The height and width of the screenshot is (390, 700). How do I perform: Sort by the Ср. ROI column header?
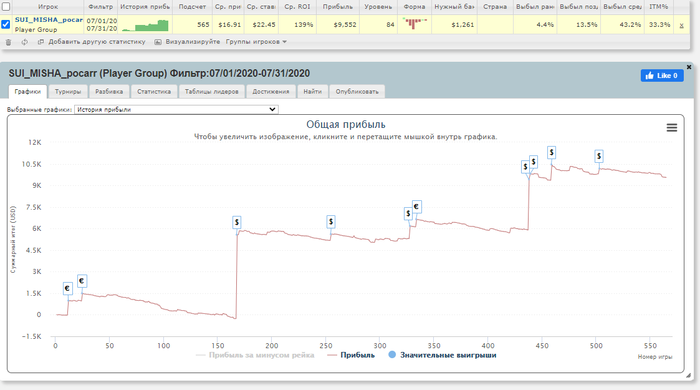click(297, 7)
